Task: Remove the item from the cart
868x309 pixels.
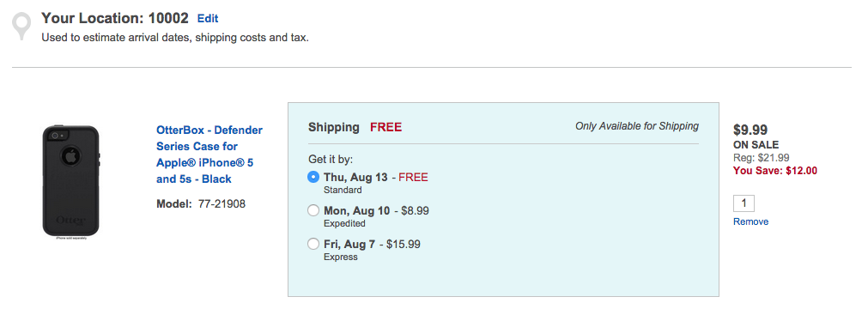Action: click(x=750, y=221)
